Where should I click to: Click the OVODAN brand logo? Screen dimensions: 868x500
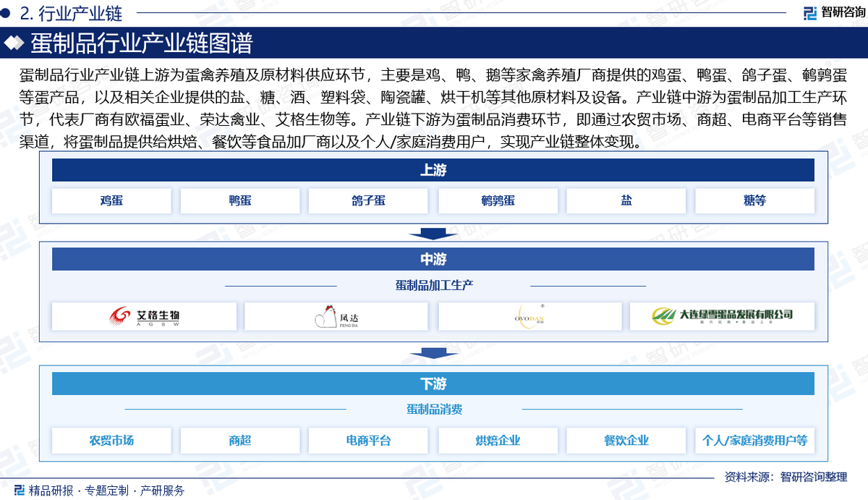pos(529,316)
